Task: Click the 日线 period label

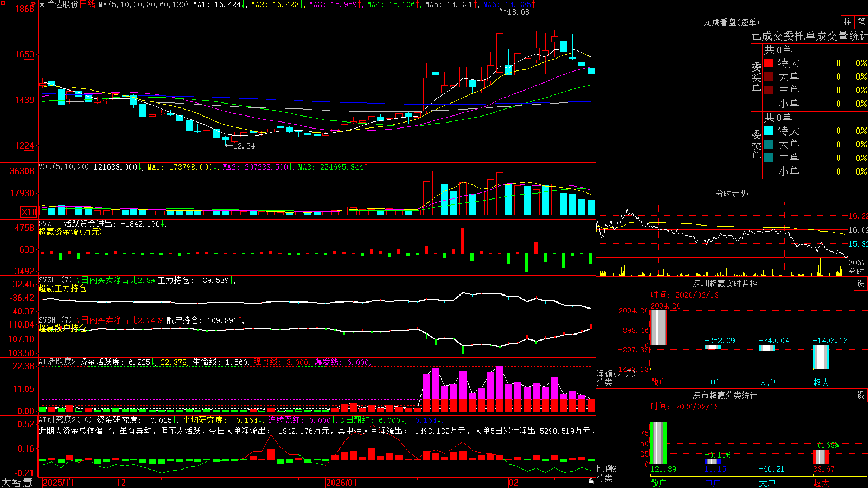Action: tap(87, 4)
